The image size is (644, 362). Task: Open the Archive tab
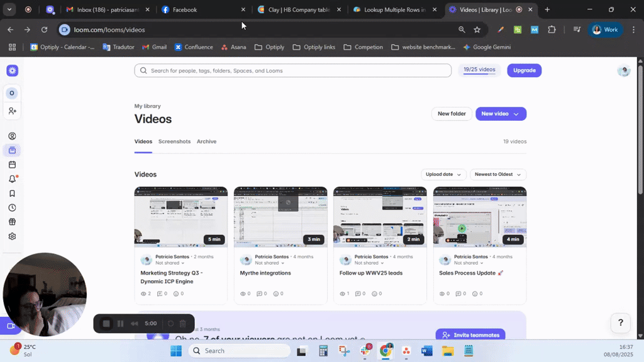[206, 141]
